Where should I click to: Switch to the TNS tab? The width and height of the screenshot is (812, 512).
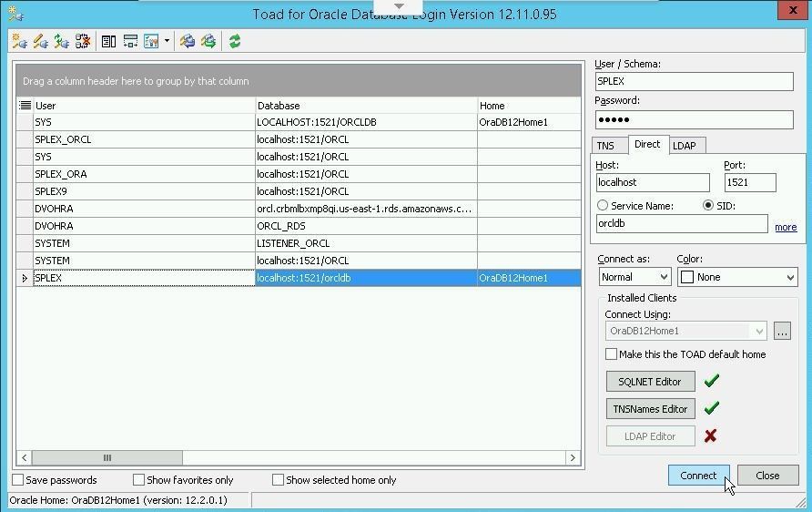tap(605, 146)
